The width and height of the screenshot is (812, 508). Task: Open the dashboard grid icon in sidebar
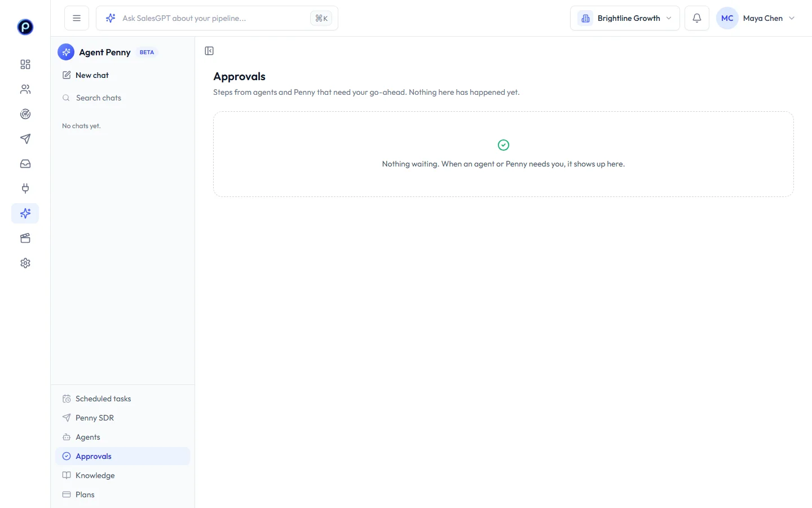coord(25,64)
